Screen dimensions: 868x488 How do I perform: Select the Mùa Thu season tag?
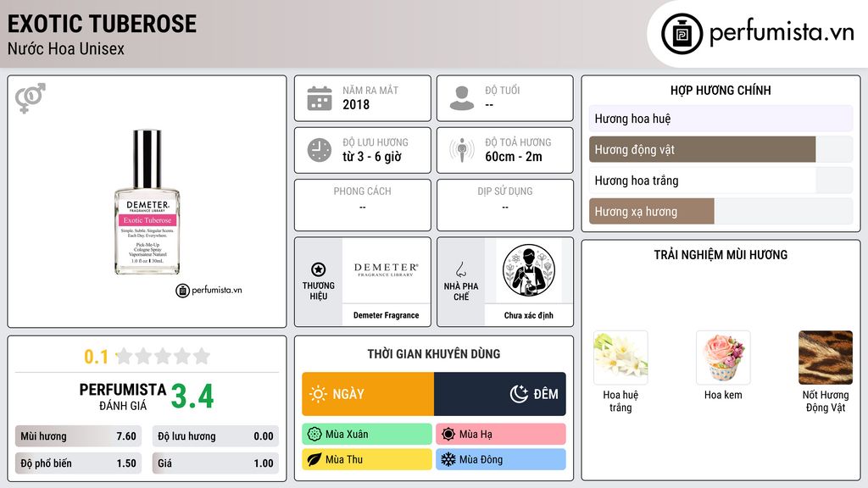pyautogui.click(x=367, y=459)
